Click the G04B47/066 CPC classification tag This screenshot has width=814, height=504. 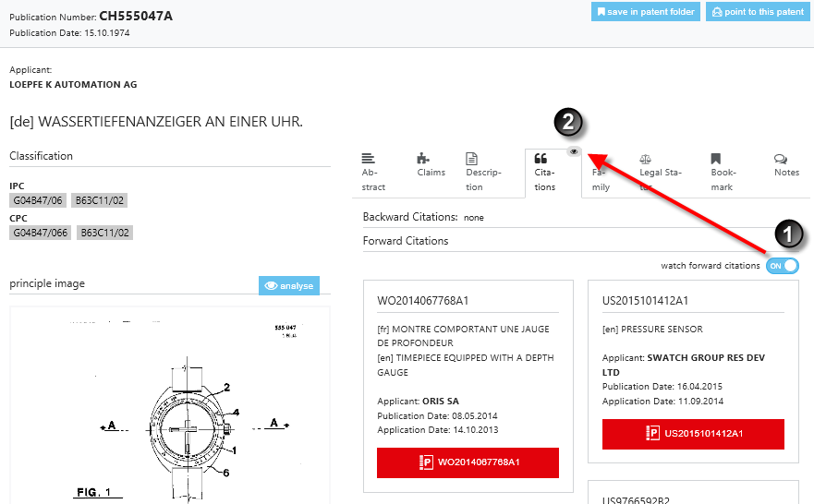point(40,233)
